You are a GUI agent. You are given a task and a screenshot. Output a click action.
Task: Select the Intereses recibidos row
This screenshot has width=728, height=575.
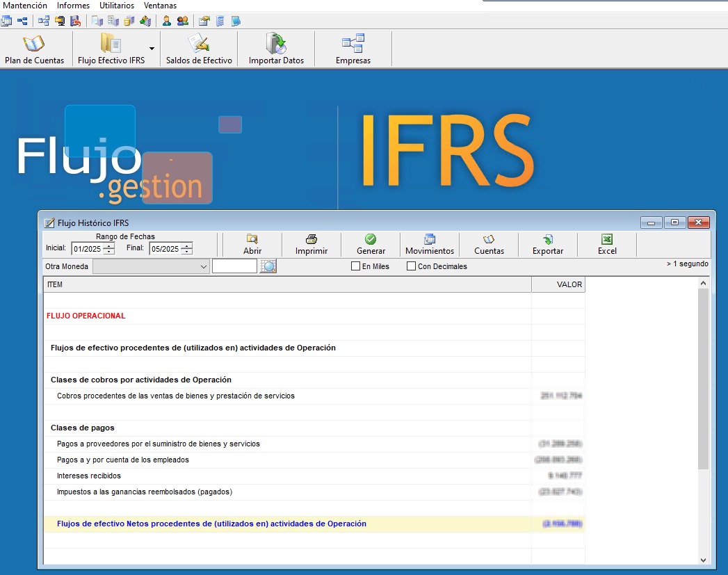click(x=314, y=476)
